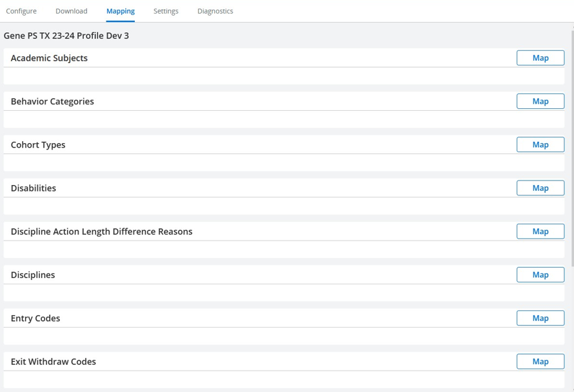The width and height of the screenshot is (574, 392).
Task: Switch to the Diagnostics tab
Action: (215, 11)
